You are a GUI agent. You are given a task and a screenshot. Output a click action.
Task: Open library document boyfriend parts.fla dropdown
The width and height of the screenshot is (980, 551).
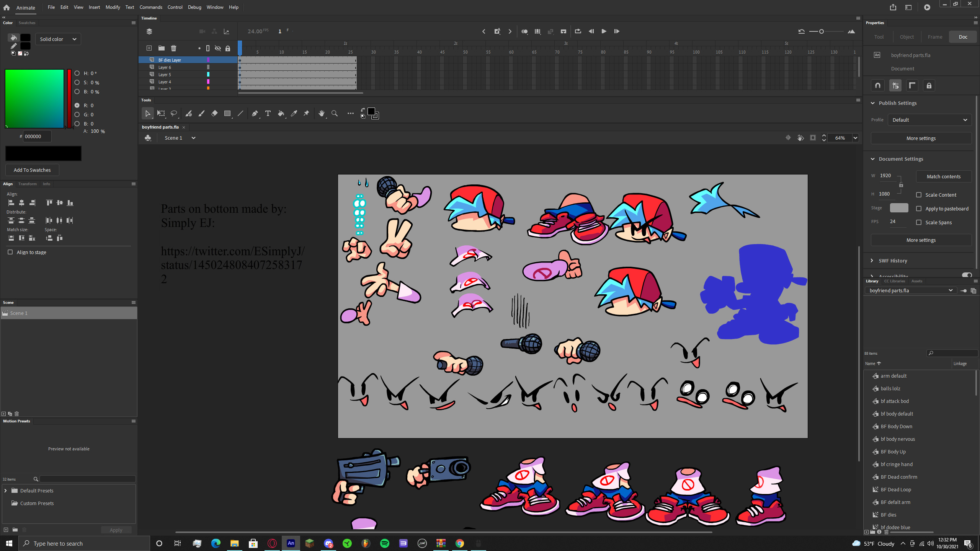[x=910, y=290]
